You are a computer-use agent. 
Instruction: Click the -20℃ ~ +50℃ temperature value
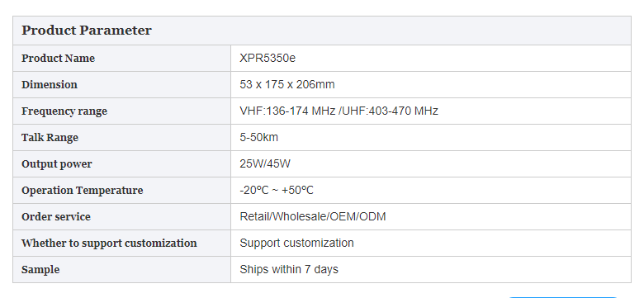tap(277, 191)
